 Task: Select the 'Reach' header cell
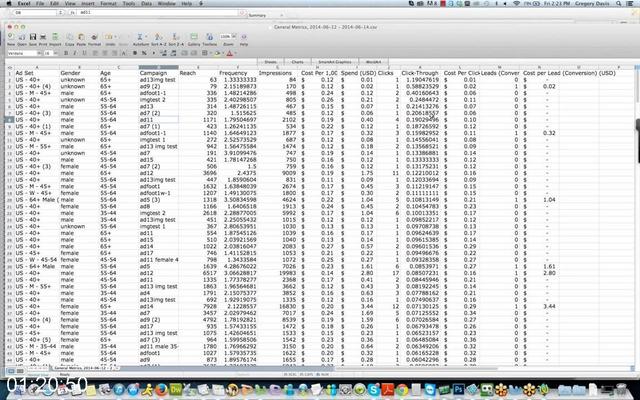(198, 73)
